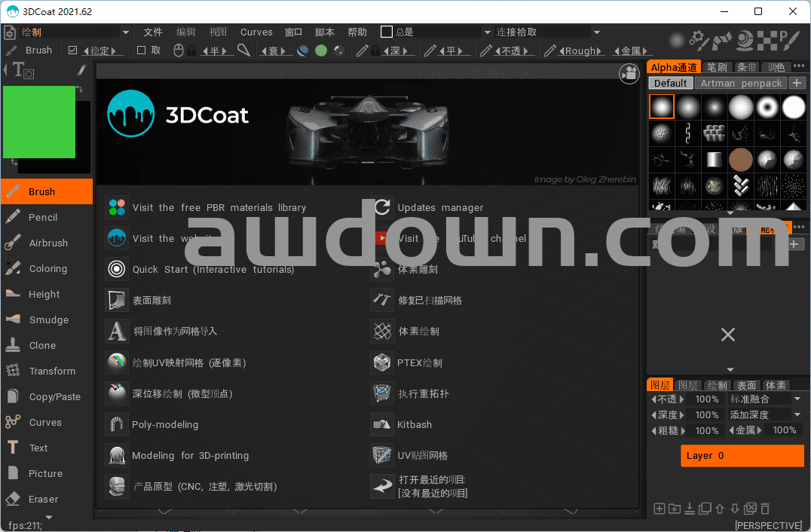
Task: Enable the 取 checkbox in toolbar
Action: coord(141,50)
